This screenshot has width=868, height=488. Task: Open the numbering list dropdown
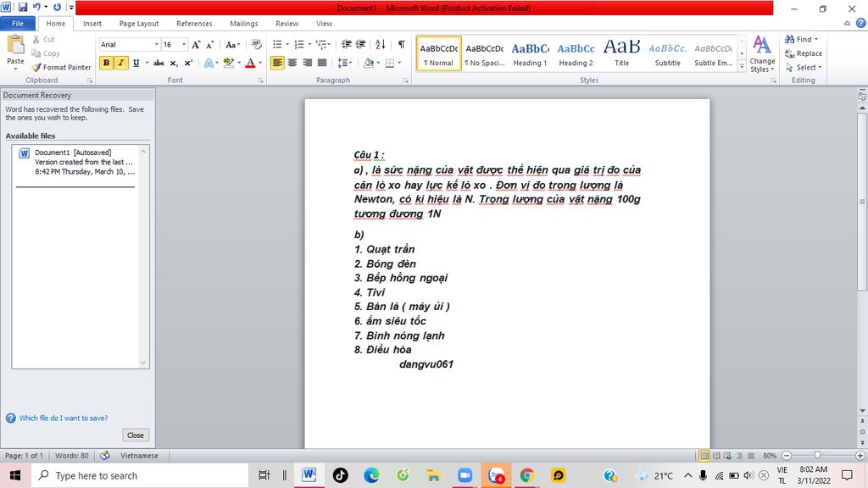pyautogui.click(x=309, y=44)
